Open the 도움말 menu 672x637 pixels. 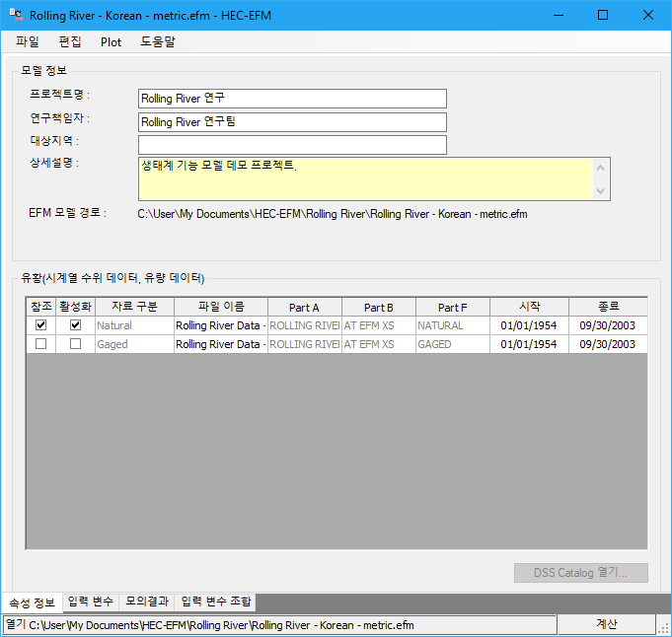click(x=158, y=42)
